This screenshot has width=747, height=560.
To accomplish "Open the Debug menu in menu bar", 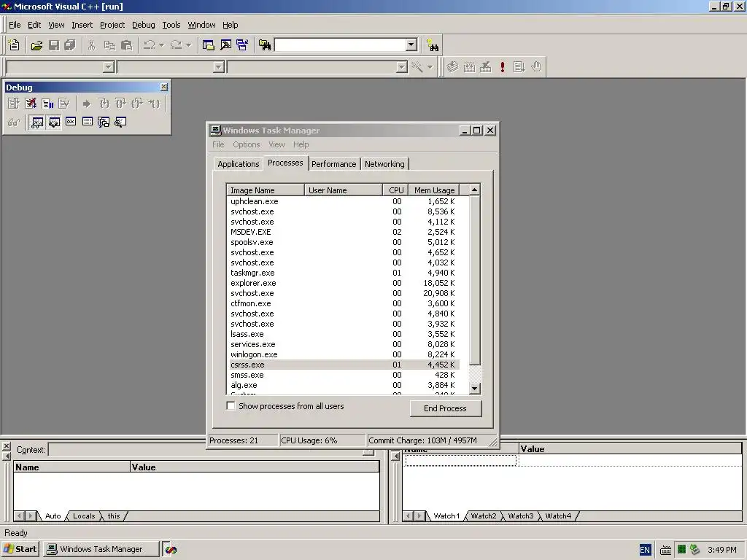I will [144, 25].
